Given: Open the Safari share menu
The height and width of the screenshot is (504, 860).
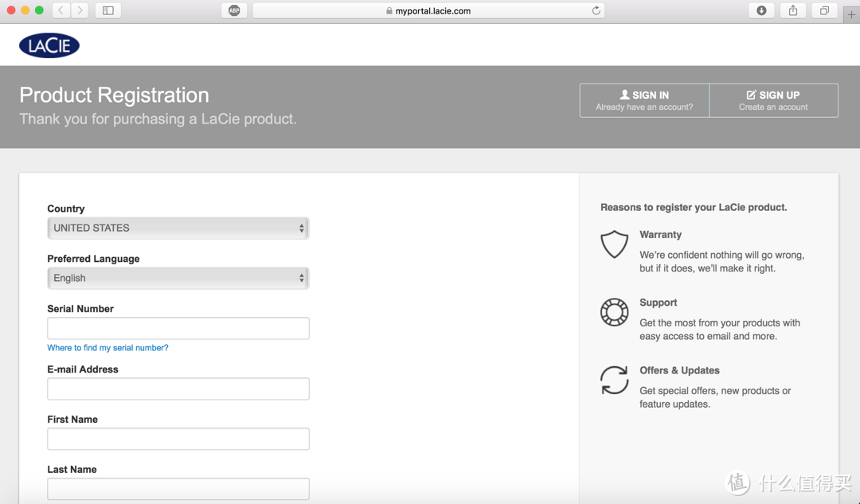Looking at the screenshot, I should [793, 10].
